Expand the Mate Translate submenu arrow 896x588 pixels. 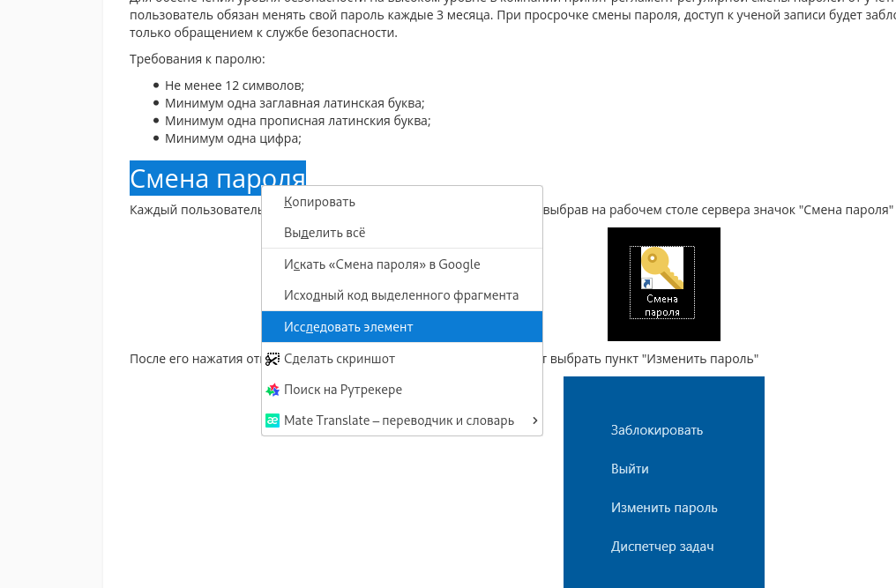pos(534,421)
